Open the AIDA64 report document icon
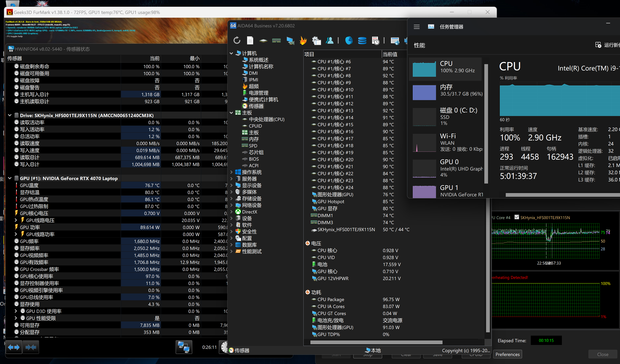 point(250,40)
